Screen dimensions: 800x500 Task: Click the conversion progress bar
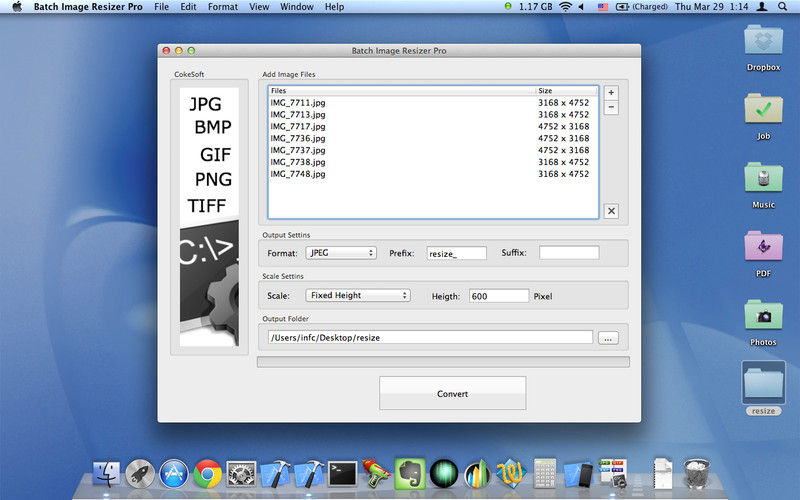point(443,362)
